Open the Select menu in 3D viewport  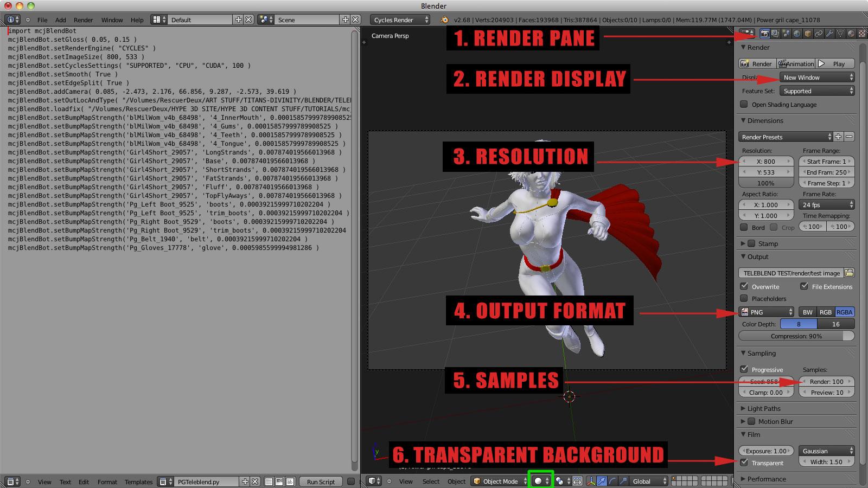[x=431, y=481]
